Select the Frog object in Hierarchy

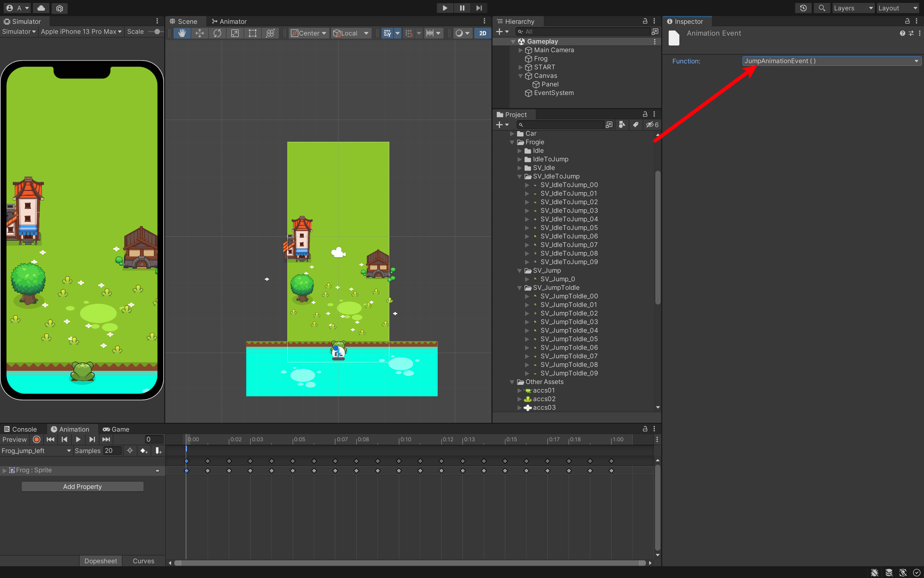pos(540,59)
